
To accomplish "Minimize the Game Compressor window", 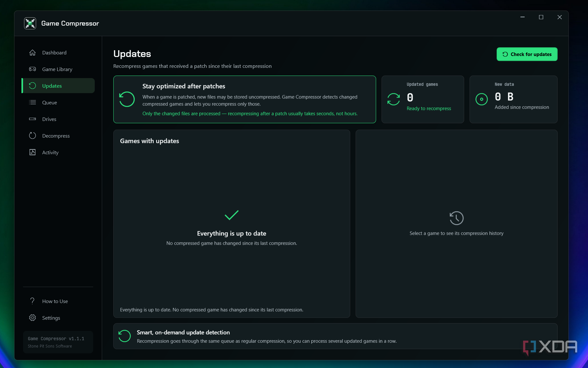I will coord(522,17).
